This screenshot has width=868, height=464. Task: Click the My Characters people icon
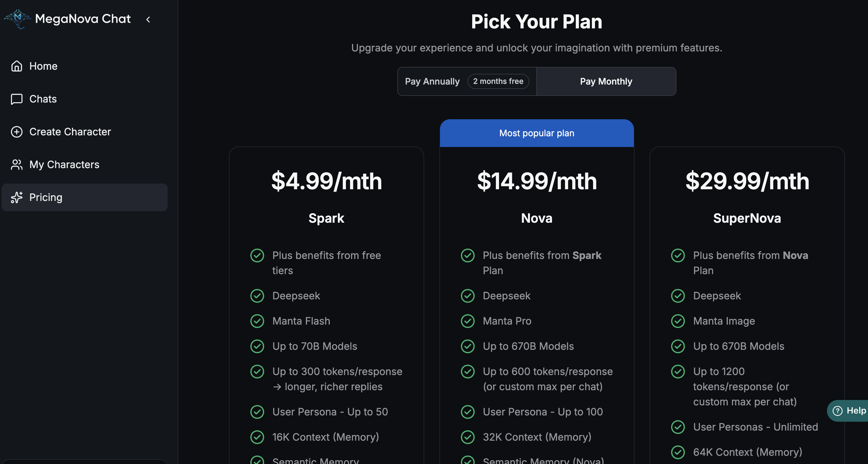tap(16, 165)
